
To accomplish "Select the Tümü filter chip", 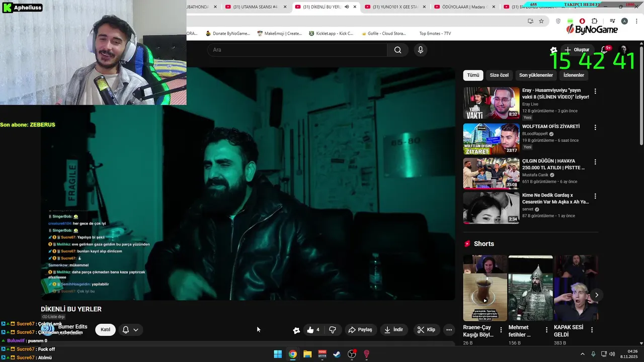I will 473,75.
